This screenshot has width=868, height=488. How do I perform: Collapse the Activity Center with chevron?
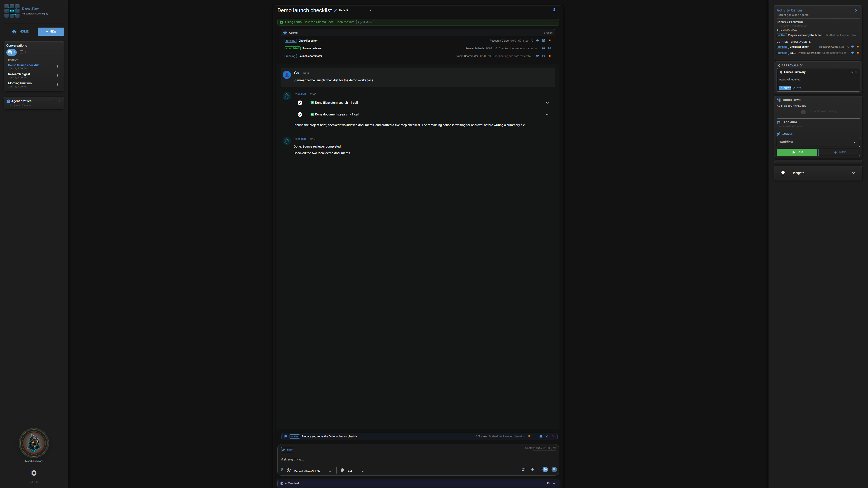856,11
